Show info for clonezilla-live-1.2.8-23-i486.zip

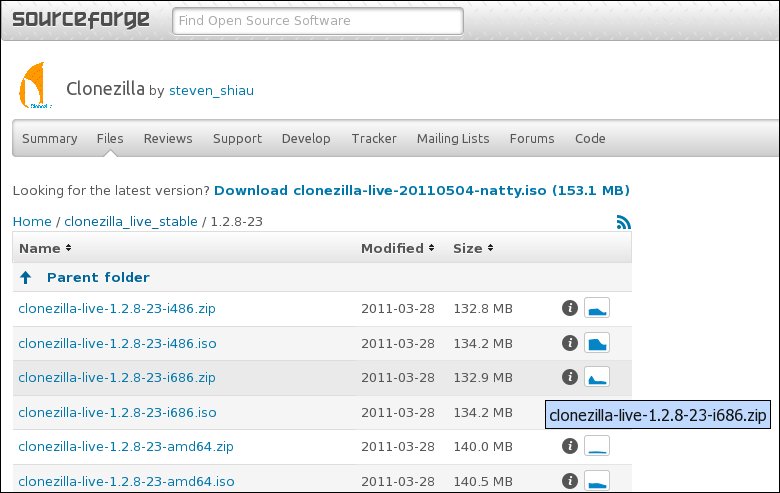[x=570, y=308]
